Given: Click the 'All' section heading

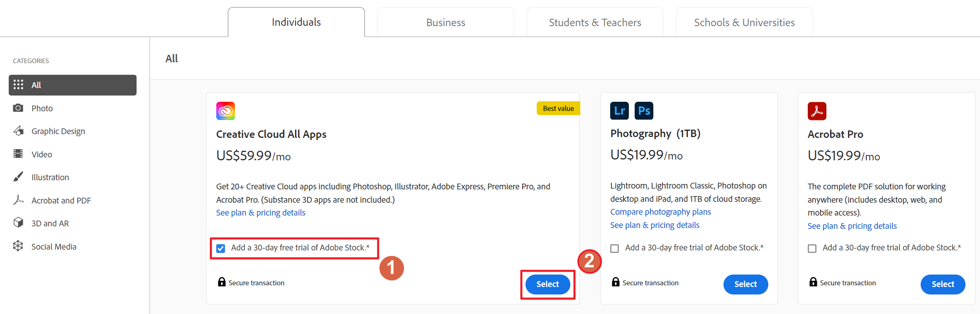Looking at the screenshot, I should point(171,59).
